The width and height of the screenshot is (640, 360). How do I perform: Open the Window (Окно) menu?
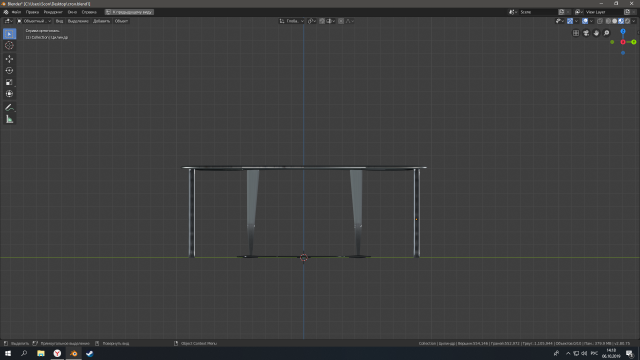72,12
